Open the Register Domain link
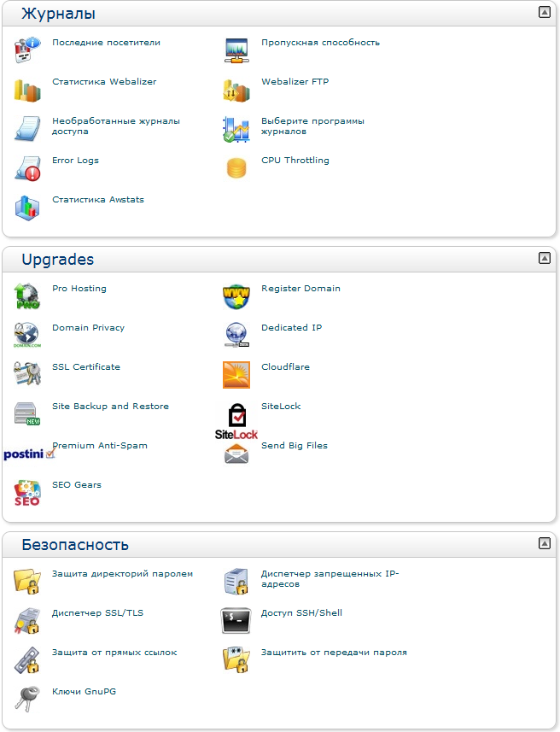The width and height of the screenshot is (560, 732). [x=300, y=289]
